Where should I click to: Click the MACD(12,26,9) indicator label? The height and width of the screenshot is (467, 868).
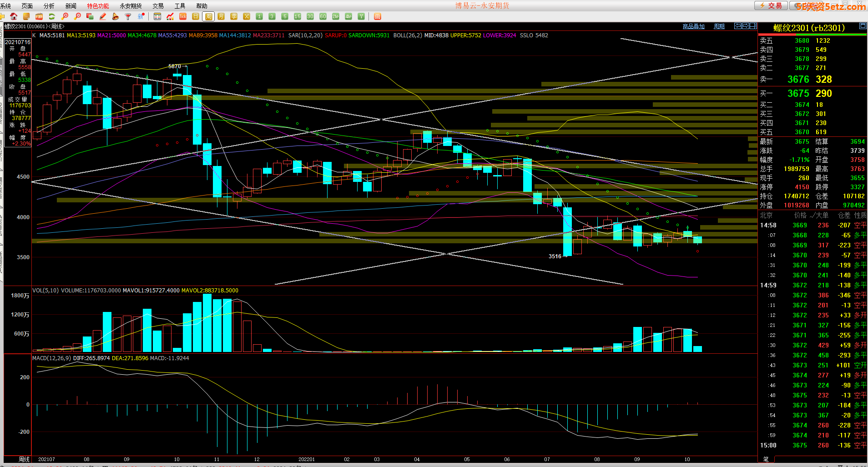point(51,358)
